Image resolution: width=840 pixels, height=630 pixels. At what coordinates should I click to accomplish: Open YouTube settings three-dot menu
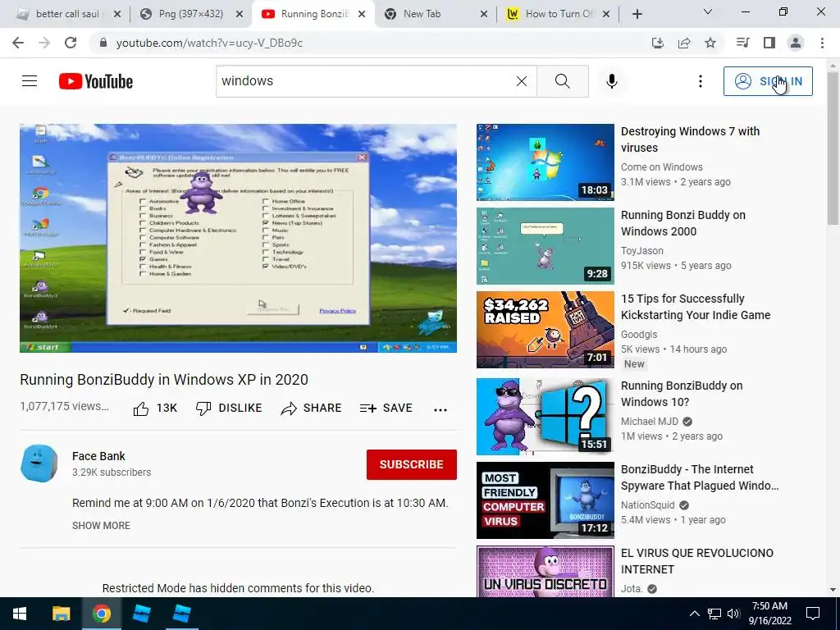click(701, 81)
